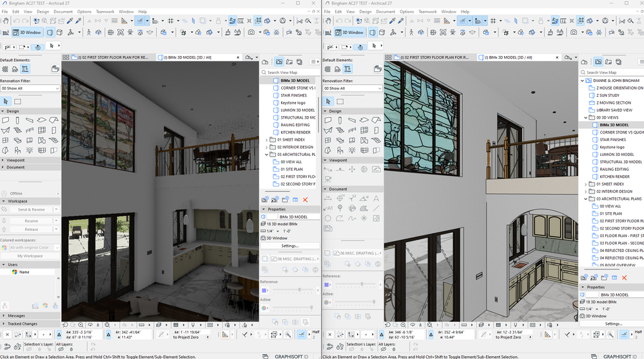Select the Camera tool in right window Viewpoint toolbox
The image size is (644, 359).
click(327, 179)
